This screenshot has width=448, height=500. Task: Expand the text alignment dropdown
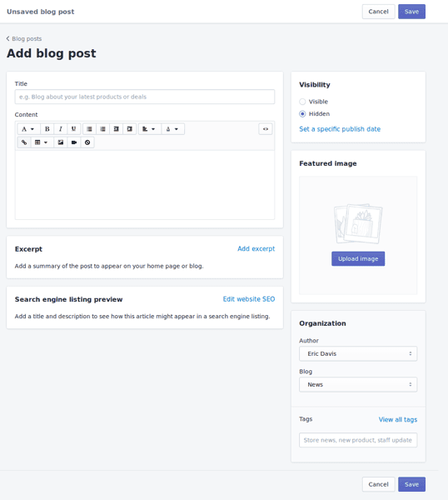coord(149,129)
